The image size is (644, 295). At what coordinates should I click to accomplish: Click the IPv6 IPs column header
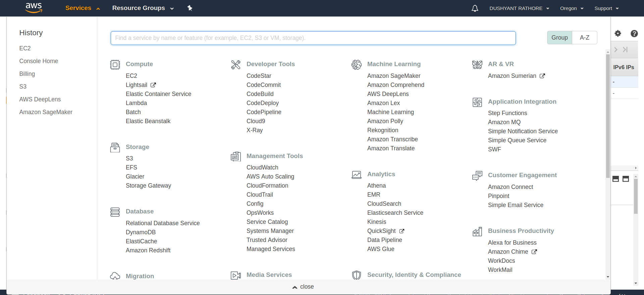[x=624, y=67]
